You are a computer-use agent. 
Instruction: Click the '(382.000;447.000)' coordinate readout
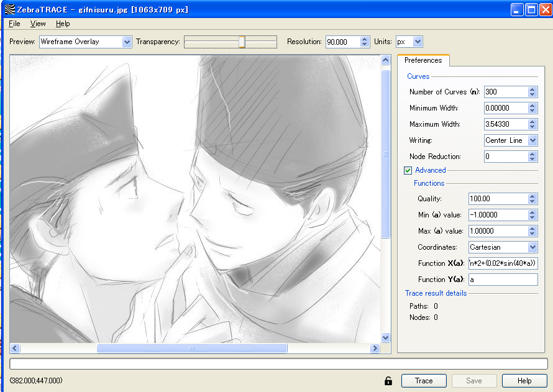(x=36, y=381)
